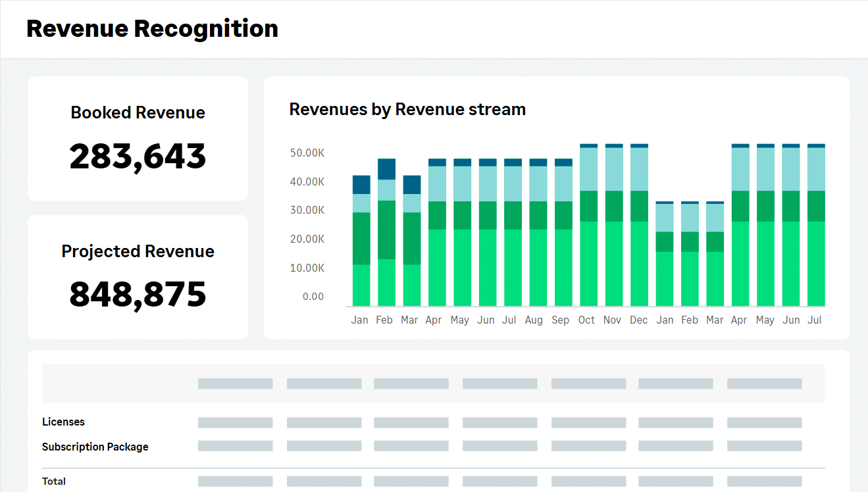The width and height of the screenshot is (868, 492).
Task: Click last placeholder cell in the Total row
Action: (764, 481)
